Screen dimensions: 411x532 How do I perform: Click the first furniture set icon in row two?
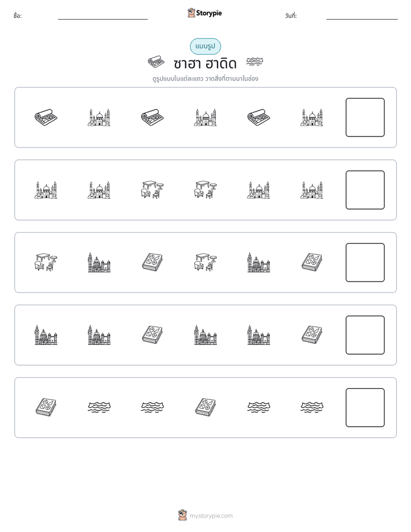[x=153, y=189]
